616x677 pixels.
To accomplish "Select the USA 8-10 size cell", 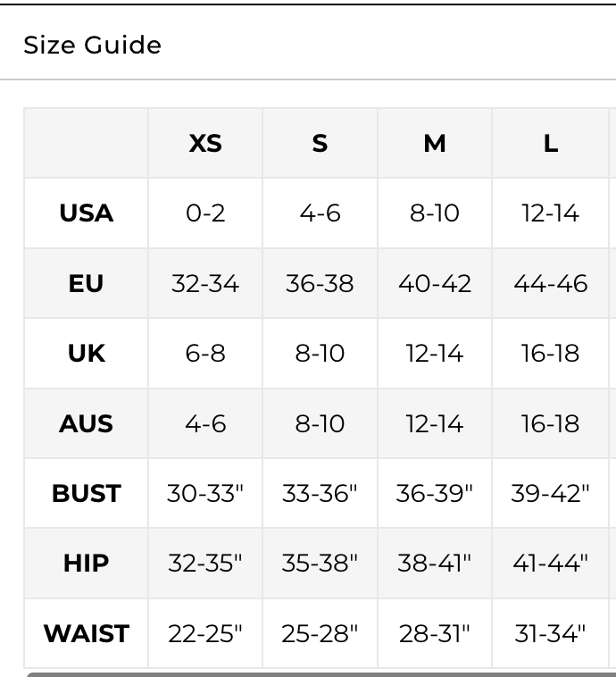I will click(435, 213).
